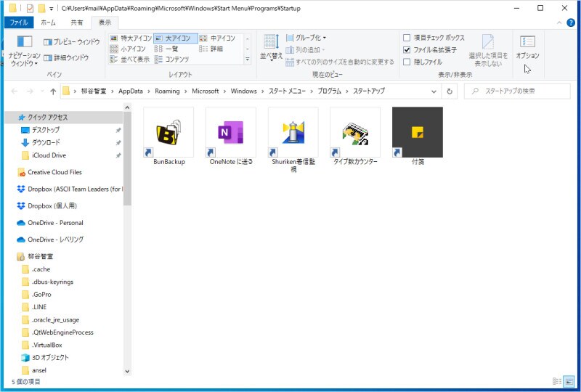Click the タイプ数カウンター shortcut icon
This screenshot has width=581, height=392.
tap(355, 132)
